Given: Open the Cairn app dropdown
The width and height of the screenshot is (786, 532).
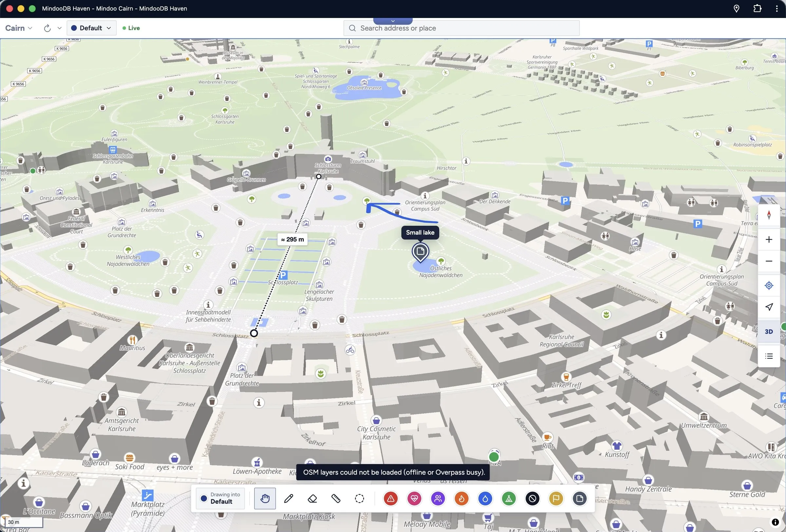Looking at the screenshot, I should (x=19, y=28).
